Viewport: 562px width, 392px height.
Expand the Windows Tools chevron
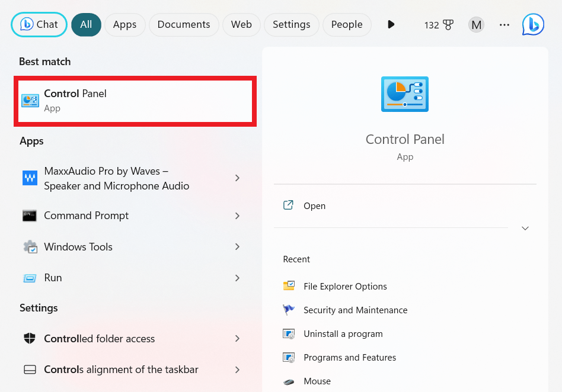237,247
